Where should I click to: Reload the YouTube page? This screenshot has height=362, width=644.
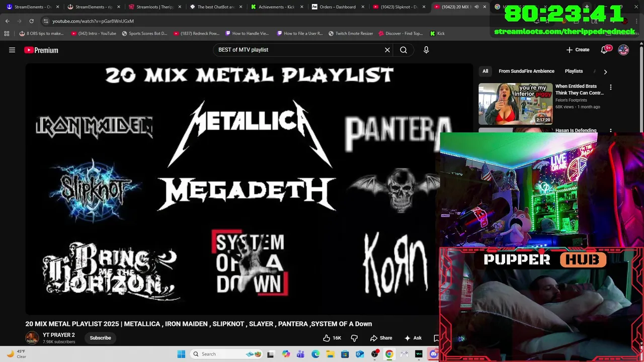click(31, 21)
